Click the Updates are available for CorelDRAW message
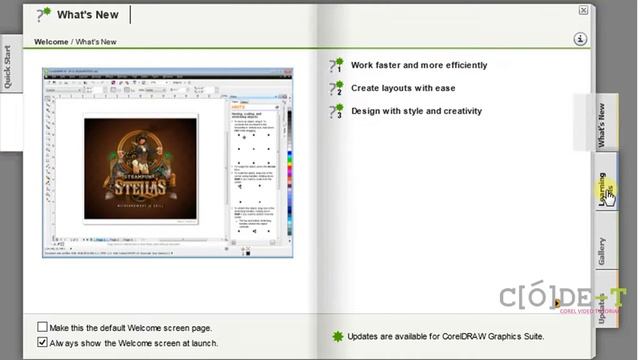This screenshot has height=360, width=640. [445, 337]
